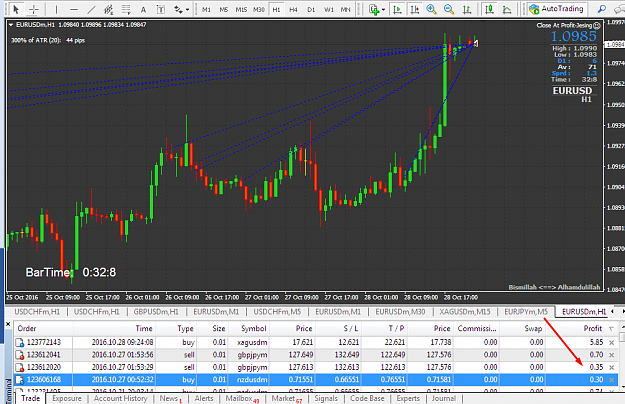Close order 123772143 xagusdm position
625x404 pixels.
click(x=611, y=342)
